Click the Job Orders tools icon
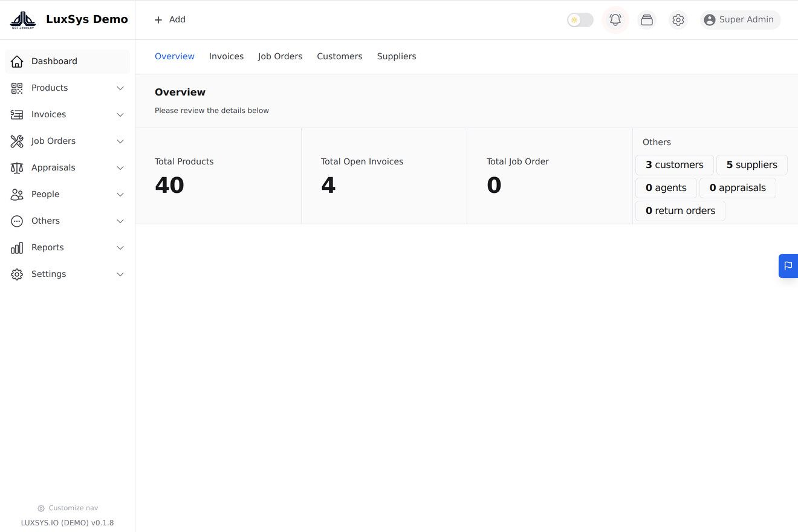Viewport: 798px width, 532px height. (x=17, y=141)
